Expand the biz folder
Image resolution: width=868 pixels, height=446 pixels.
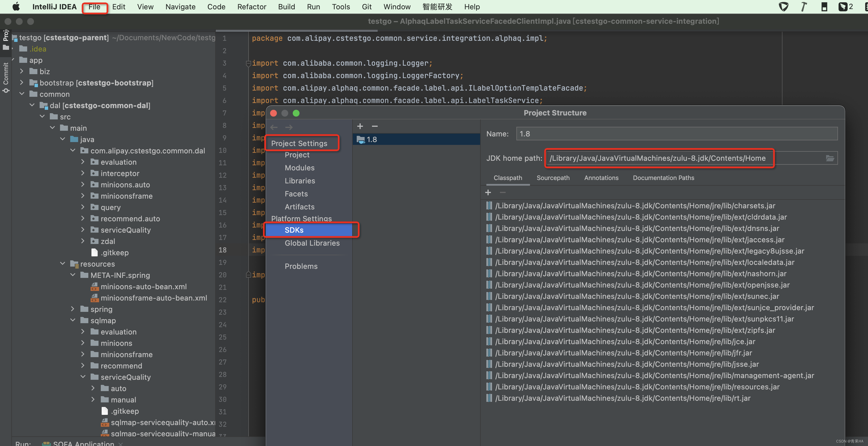(22, 71)
